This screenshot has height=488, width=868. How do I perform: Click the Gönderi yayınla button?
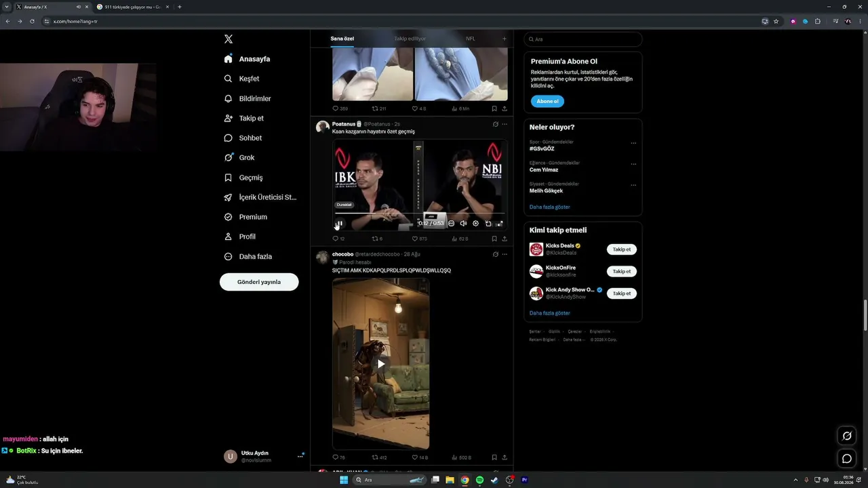click(x=259, y=282)
